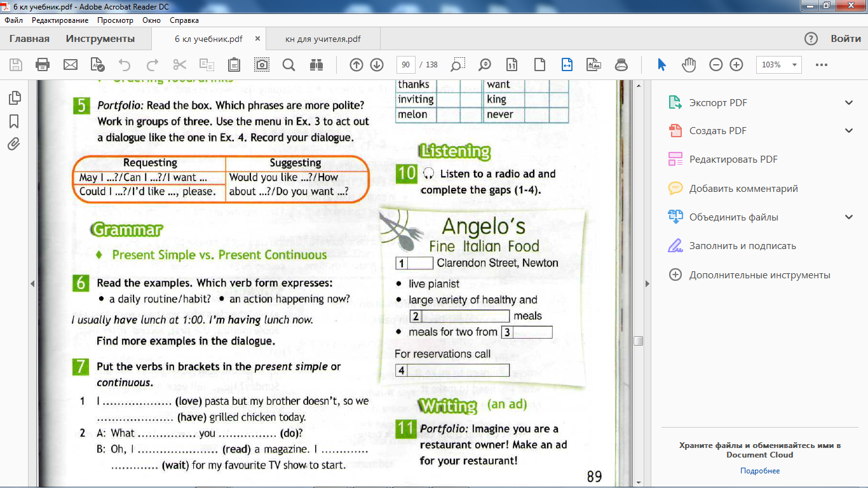This screenshot has height=488, width=868.
Task: Open the Attachments paperclip panel
Action: tap(14, 144)
